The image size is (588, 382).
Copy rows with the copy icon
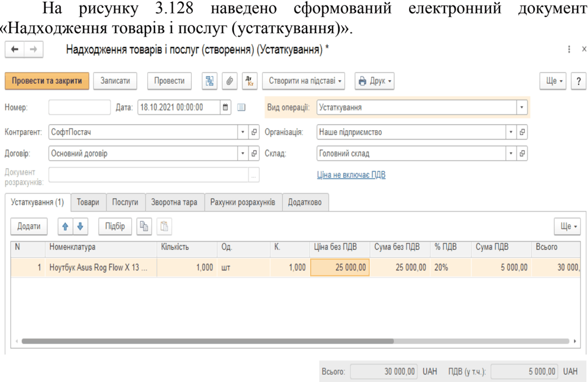pyautogui.click(x=144, y=226)
